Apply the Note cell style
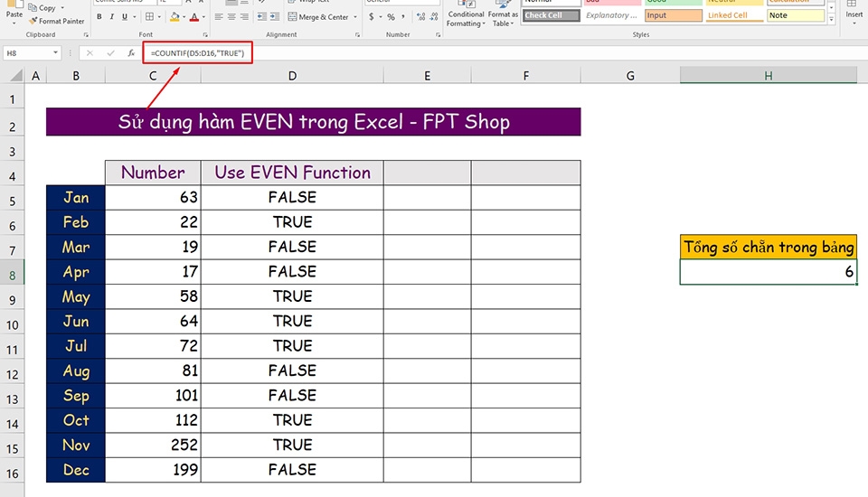868x497 pixels. pyautogui.click(x=795, y=15)
